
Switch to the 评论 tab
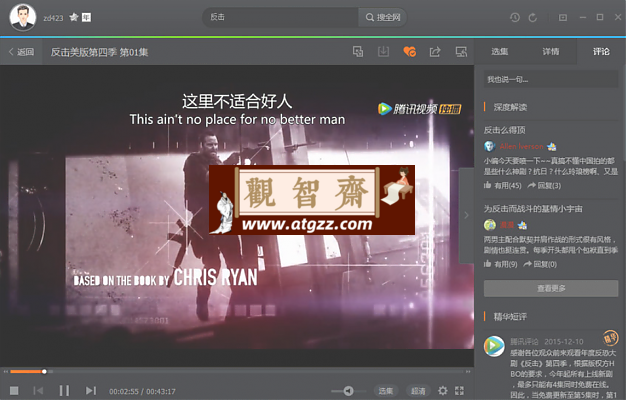(601, 51)
